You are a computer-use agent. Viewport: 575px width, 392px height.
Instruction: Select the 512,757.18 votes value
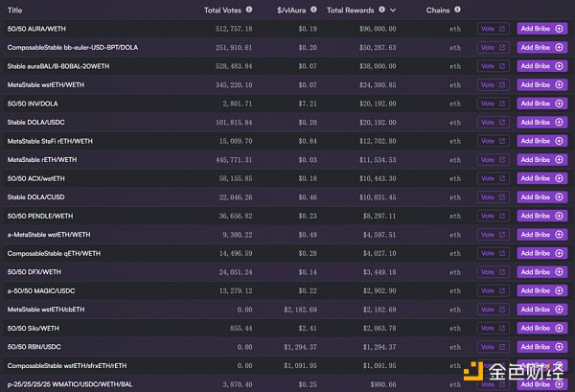(x=234, y=29)
